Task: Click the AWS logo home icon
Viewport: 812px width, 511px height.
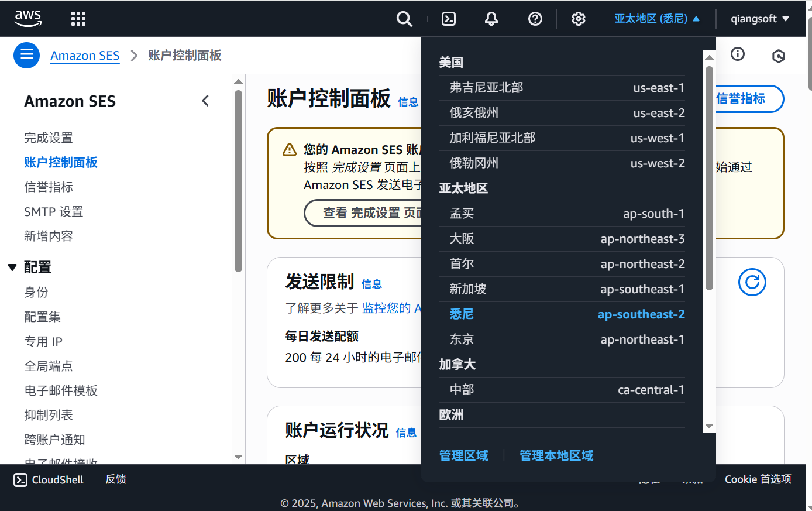Action: [x=28, y=19]
